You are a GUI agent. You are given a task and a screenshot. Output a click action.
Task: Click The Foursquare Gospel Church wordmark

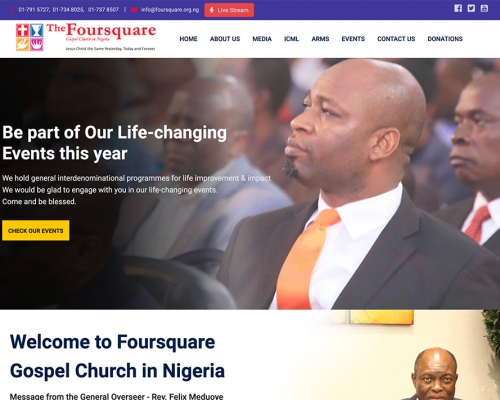point(101,36)
